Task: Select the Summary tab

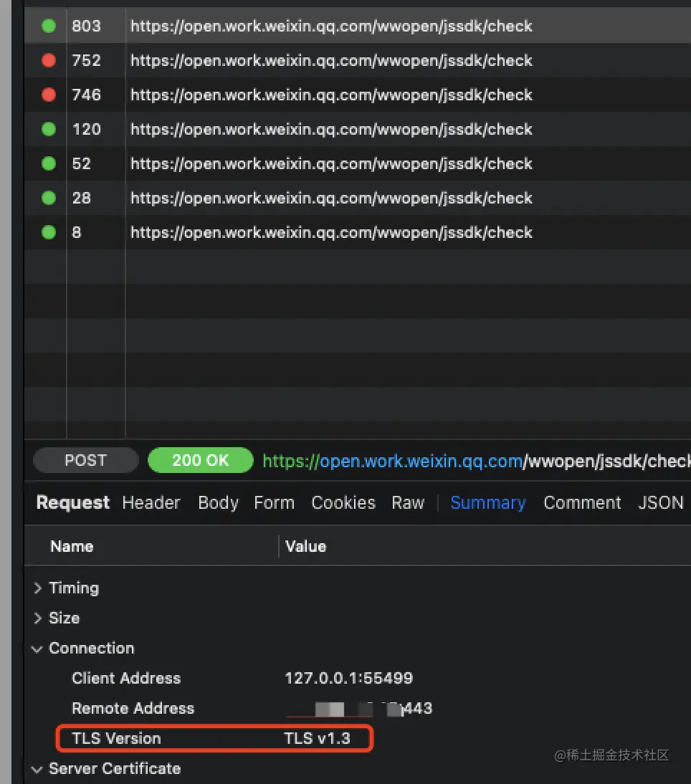Action: (488, 503)
